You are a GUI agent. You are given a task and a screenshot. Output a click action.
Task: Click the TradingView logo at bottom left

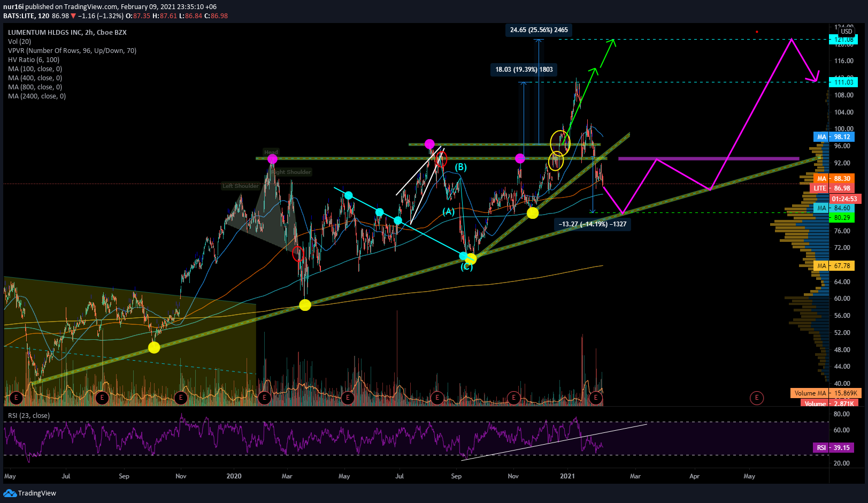click(x=30, y=493)
